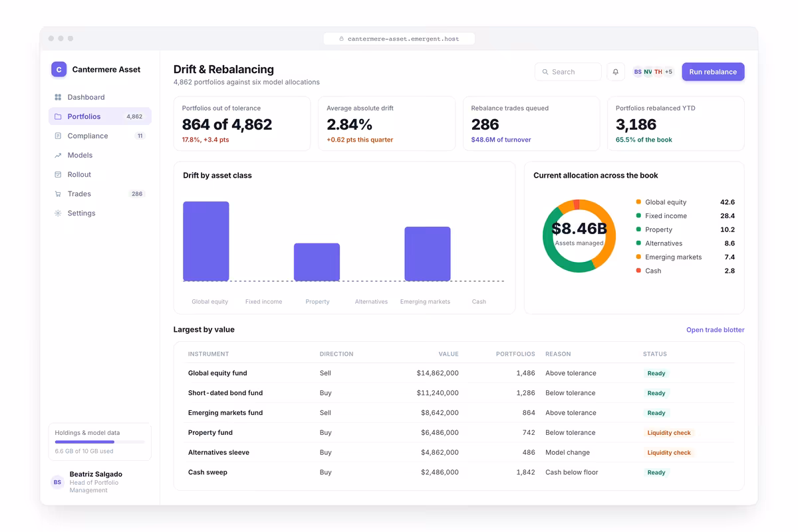Open Settings in the sidebar
This screenshot has width=798, height=532.
point(100,213)
